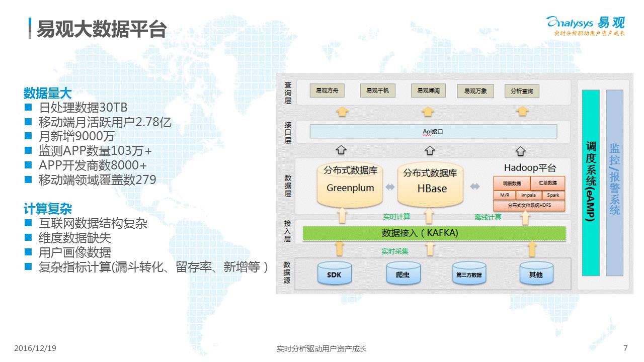The width and height of the screenshot is (644, 362).
Task: Click the 日处理数据30TB bullet
Action: tap(83, 108)
